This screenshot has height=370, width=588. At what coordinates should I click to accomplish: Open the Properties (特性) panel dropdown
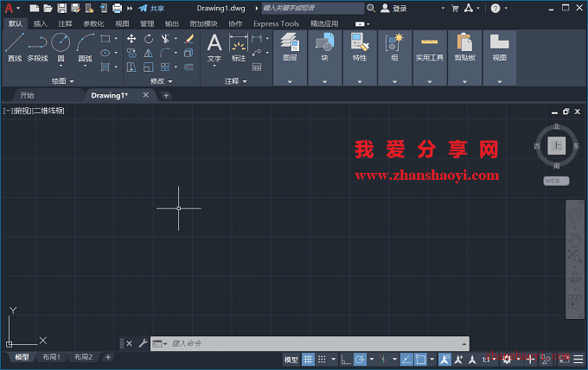[360, 81]
